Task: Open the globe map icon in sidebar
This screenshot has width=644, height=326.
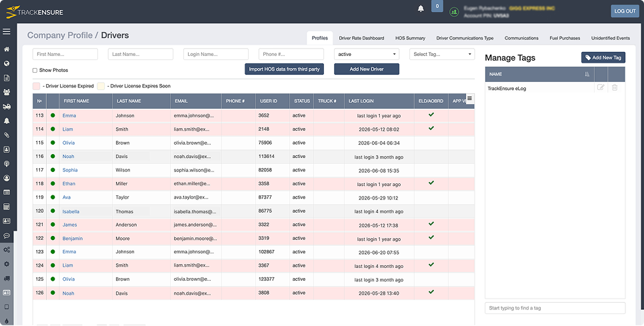Action: [x=7, y=63]
